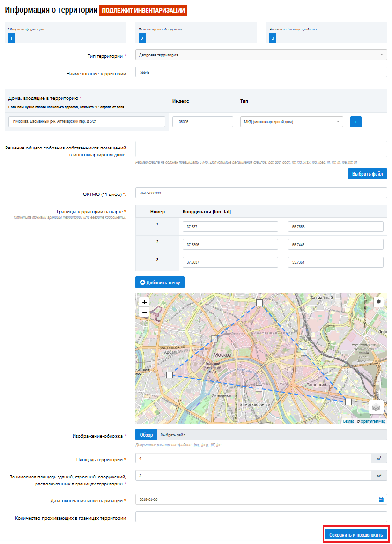
Task: Open the МКД building type dropdown
Action: pyautogui.click(x=290, y=122)
